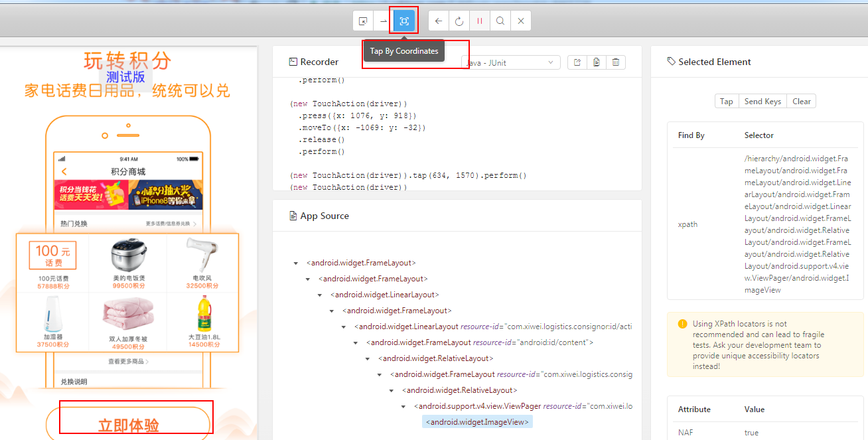Click the Send Keys button
The height and width of the screenshot is (440, 868).
(x=762, y=102)
